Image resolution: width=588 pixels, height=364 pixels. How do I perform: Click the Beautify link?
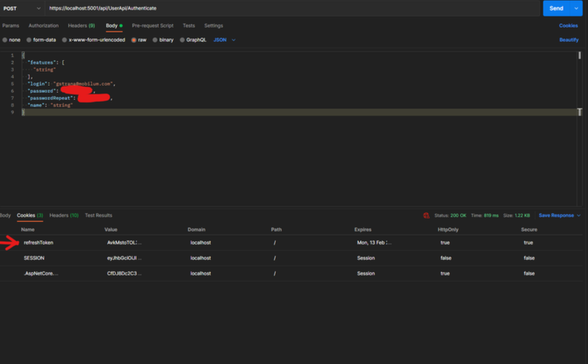(568, 40)
